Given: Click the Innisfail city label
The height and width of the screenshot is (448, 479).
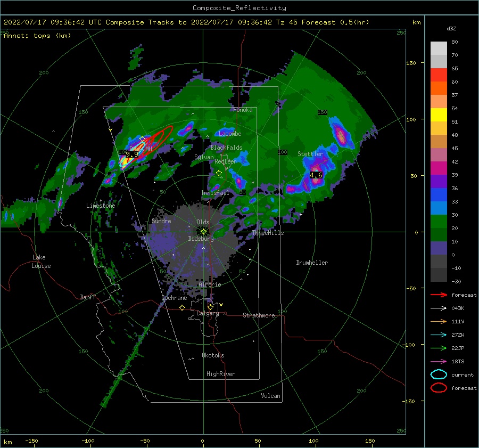Looking at the screenshot, I should coord(216,193).
